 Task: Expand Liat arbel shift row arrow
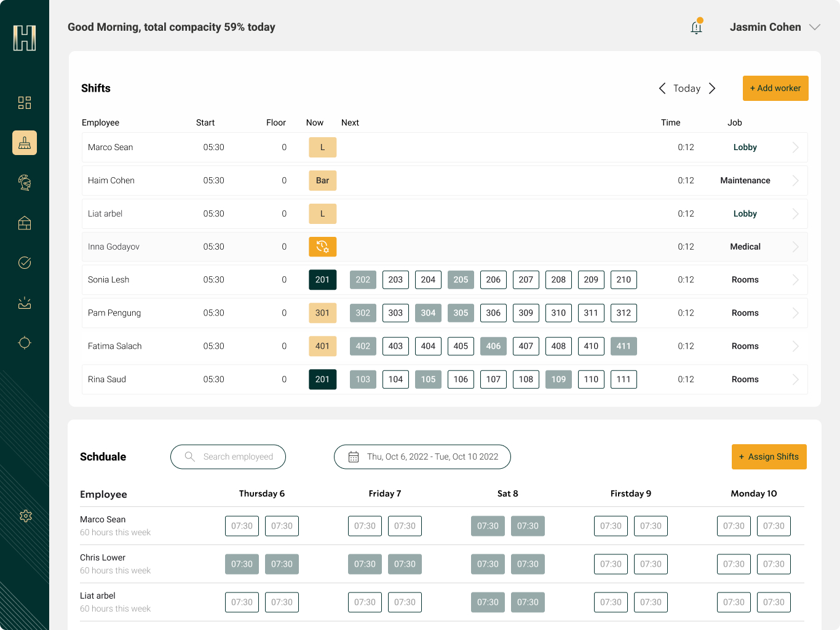[x=795, y=213]
